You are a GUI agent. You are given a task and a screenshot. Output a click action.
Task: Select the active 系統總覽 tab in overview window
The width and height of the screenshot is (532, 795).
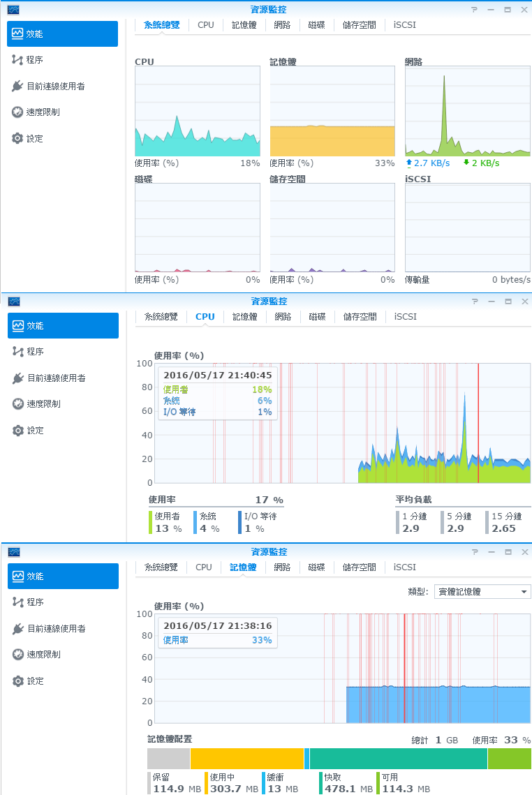click(x=162, y=25)
